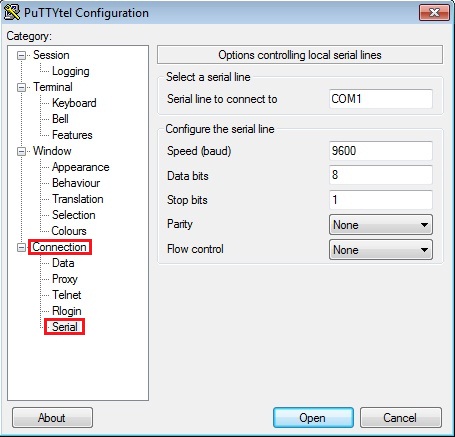Open the Flow control dropdown
Viewport: 455px width, 437px height.
381,250
